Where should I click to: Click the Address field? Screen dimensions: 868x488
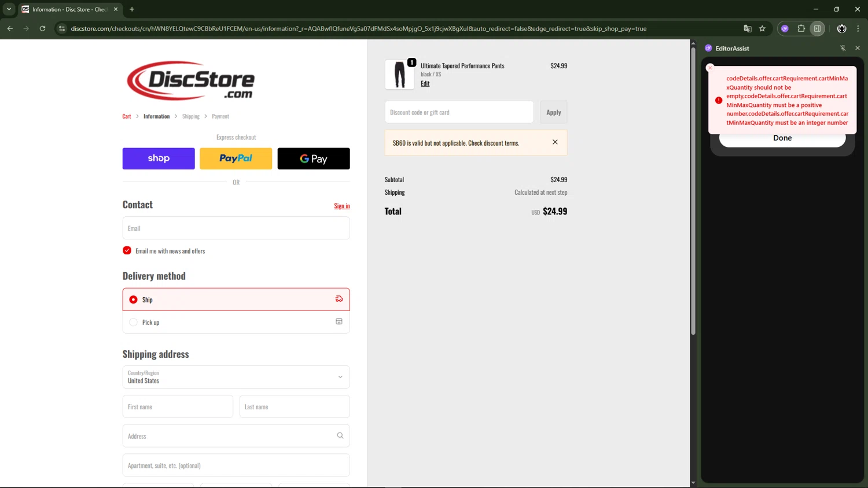click(x=236, y=436)
